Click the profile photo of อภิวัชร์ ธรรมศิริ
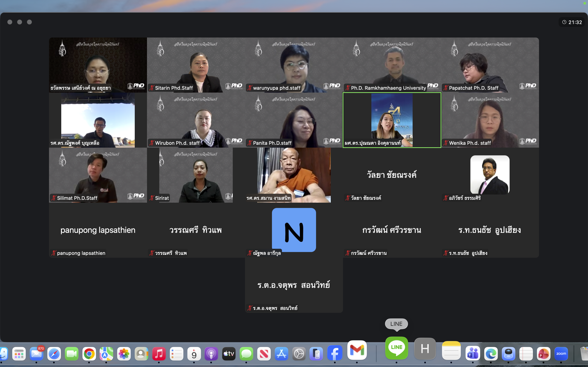 coord(490,175)
